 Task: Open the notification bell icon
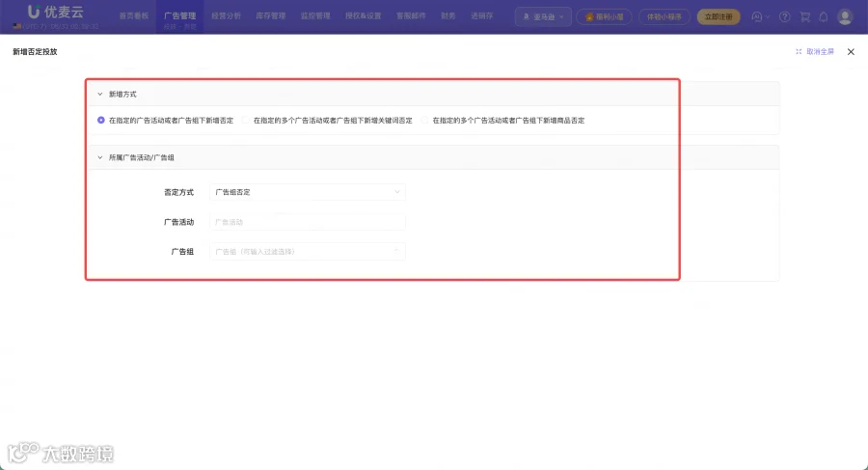point(824,16)
